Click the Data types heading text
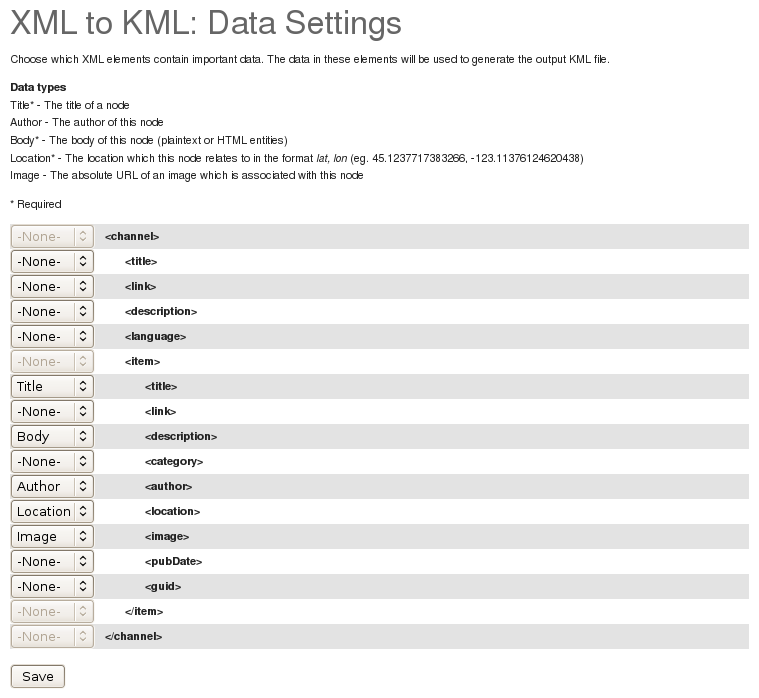This screenshot has height=698, width=759. 38,88
